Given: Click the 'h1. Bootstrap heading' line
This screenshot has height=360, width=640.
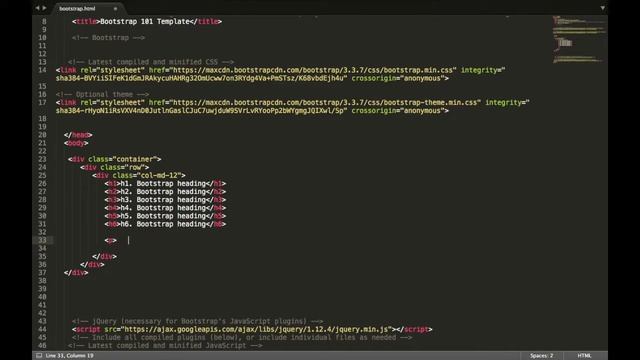Looking at the screenshot, I should click(165, 184).
